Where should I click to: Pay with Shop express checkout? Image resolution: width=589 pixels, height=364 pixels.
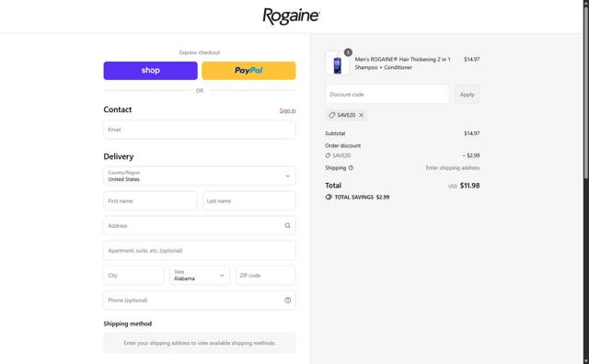tap(150, 71)
